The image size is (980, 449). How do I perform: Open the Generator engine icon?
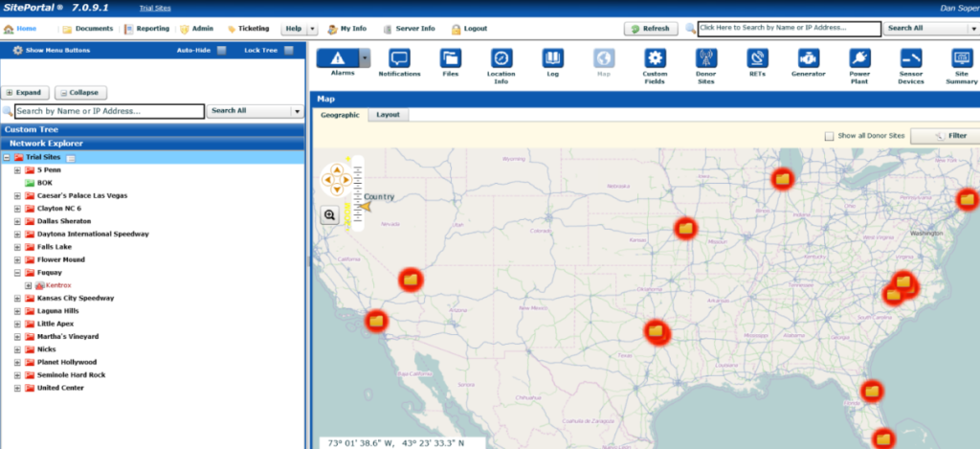pos(809,58)
